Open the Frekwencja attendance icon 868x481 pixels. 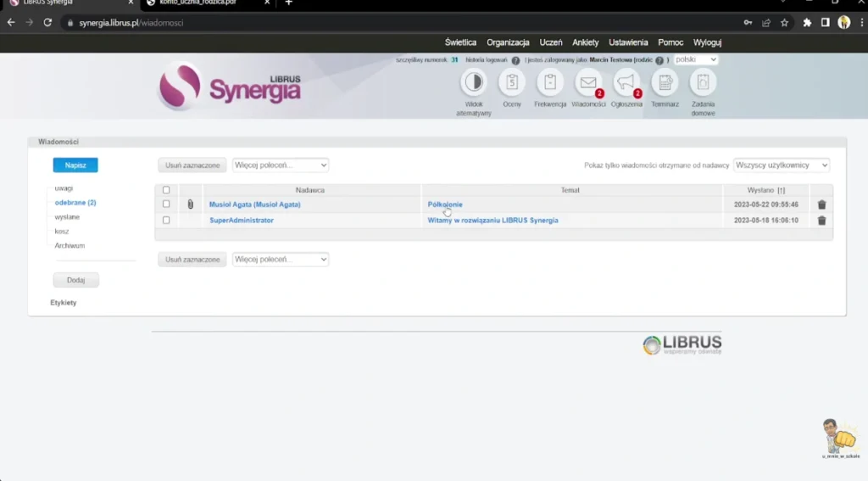coord(549,82)
